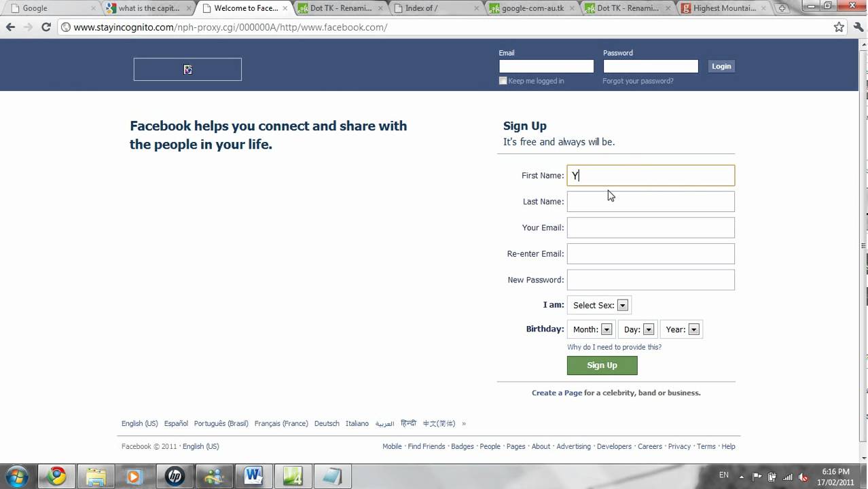Screen dimensions: 868x489
Task: Open the Privacy footer link
Action: 679,446
